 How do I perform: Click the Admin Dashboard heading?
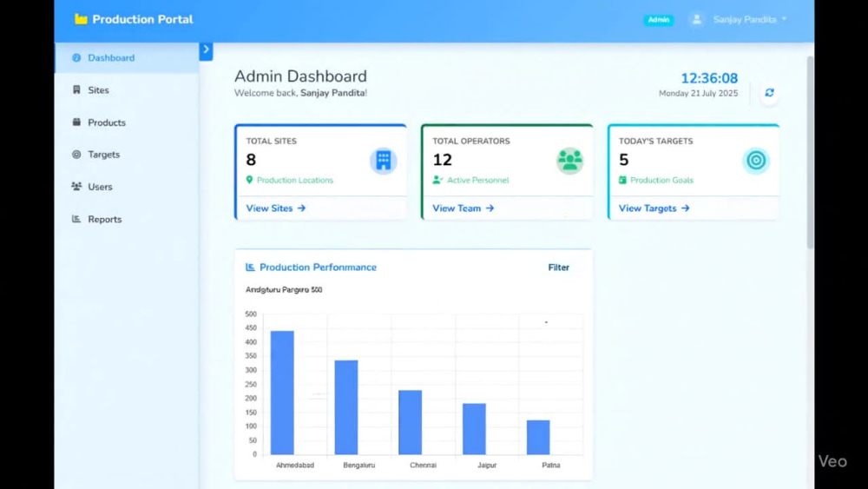(x=300, y=76)
